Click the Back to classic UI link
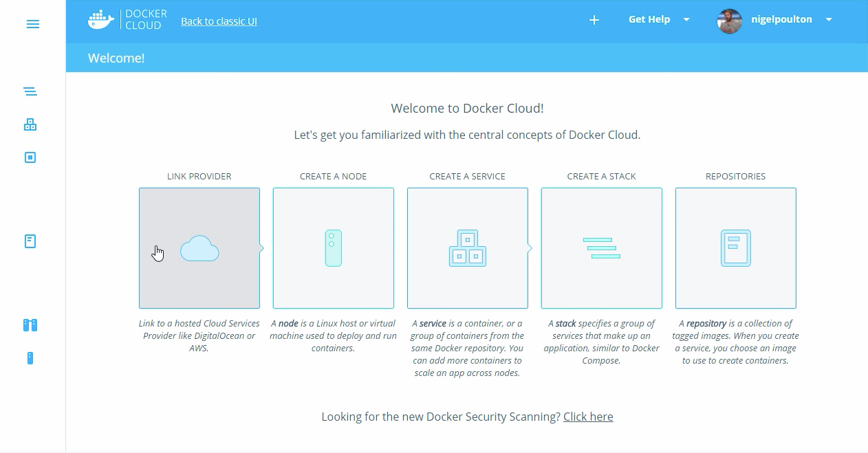The width and height of the screenshot is (868, 453). pos(219,21)
